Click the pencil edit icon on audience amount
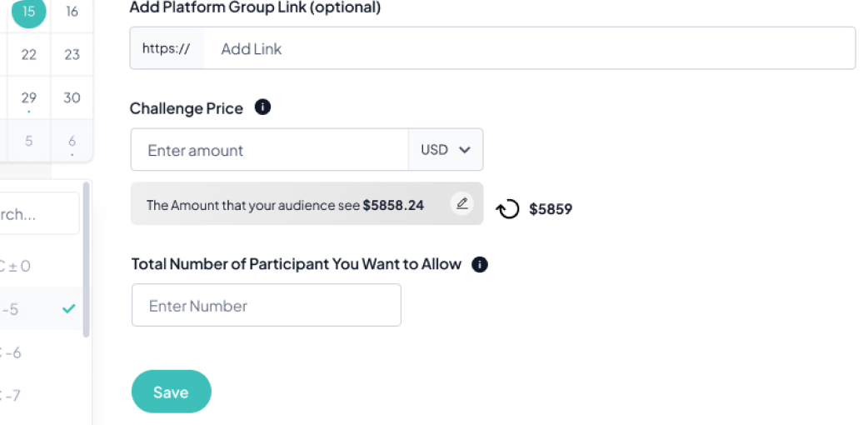The image size is (868, 425). point(462,203)
